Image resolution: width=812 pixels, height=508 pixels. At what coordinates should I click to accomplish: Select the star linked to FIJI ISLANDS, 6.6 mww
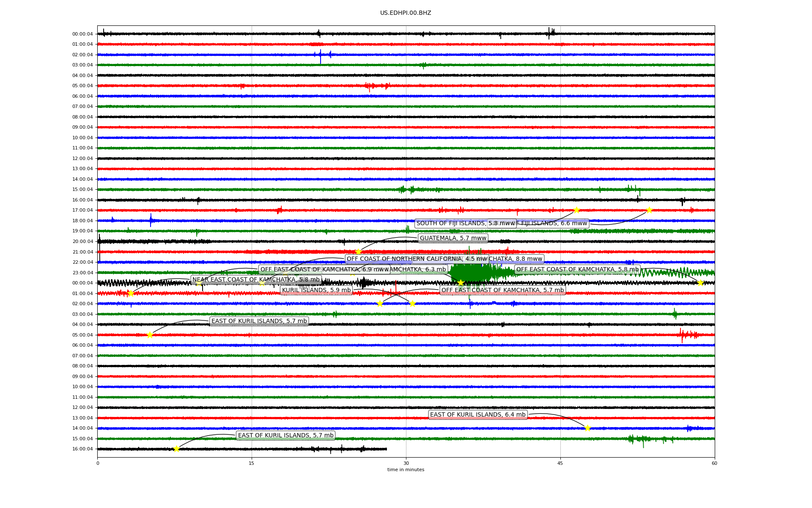click(x=649, y=210)
